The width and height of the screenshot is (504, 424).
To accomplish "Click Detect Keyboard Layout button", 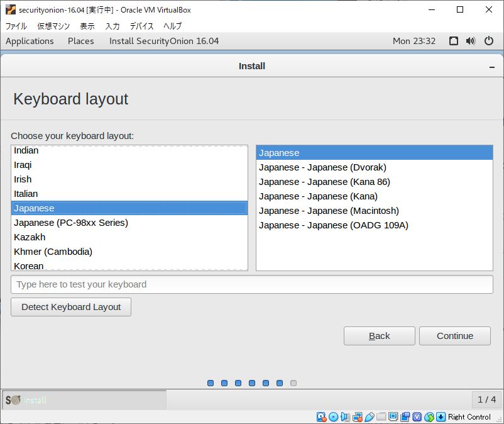I will (71, 307).
